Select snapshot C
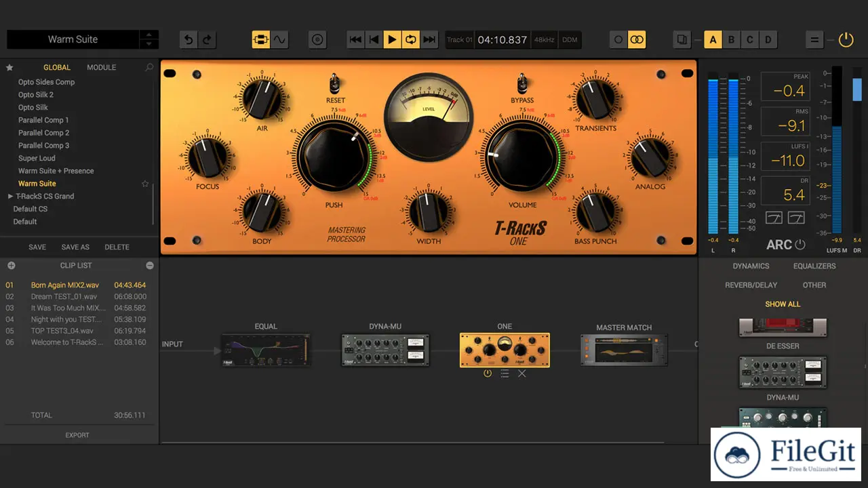This screenshot has width=868, height=488. click(x=749, y=40)
